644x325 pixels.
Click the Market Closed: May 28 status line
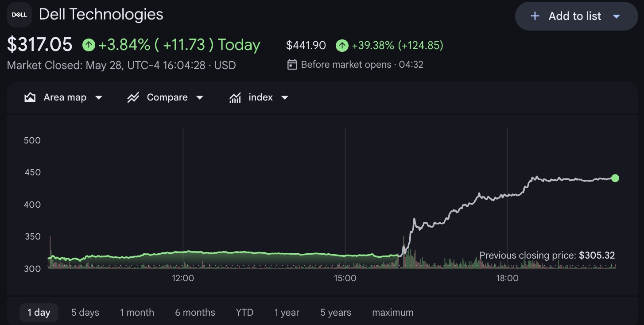[x=121, y=66]
